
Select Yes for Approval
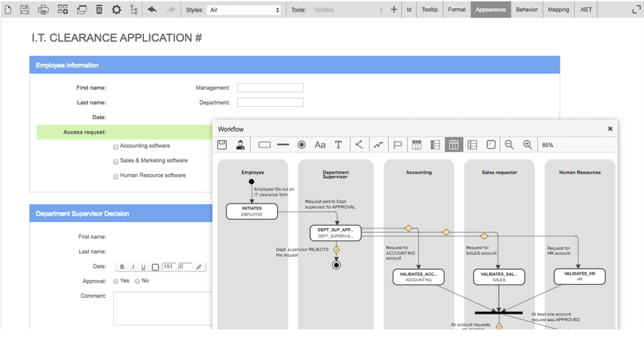(116, 281)
